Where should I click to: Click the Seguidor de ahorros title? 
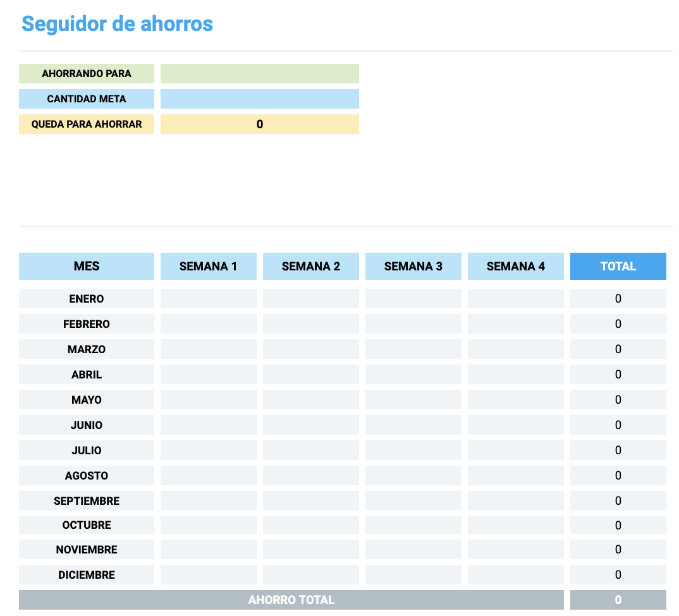(118, 24)
